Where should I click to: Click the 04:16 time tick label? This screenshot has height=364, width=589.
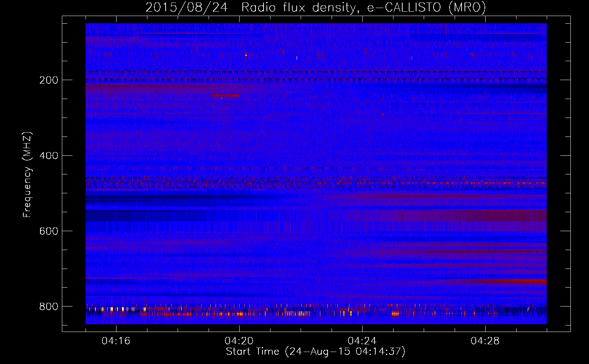[x=116, y=341]
